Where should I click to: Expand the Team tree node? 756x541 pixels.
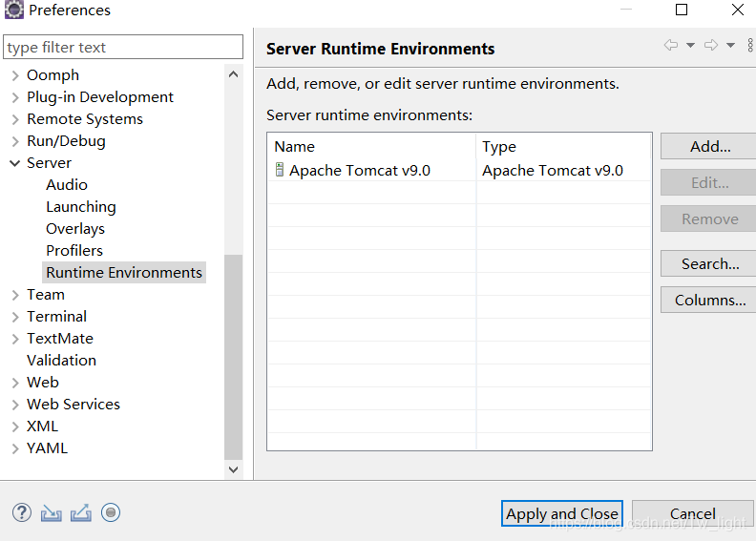15,295
